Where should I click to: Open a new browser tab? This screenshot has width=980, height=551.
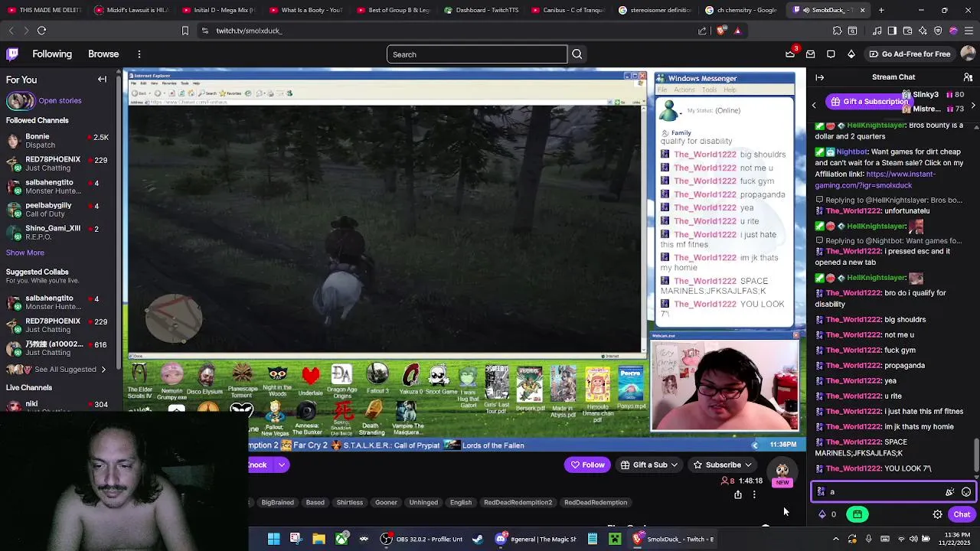(x=881, y=10)
